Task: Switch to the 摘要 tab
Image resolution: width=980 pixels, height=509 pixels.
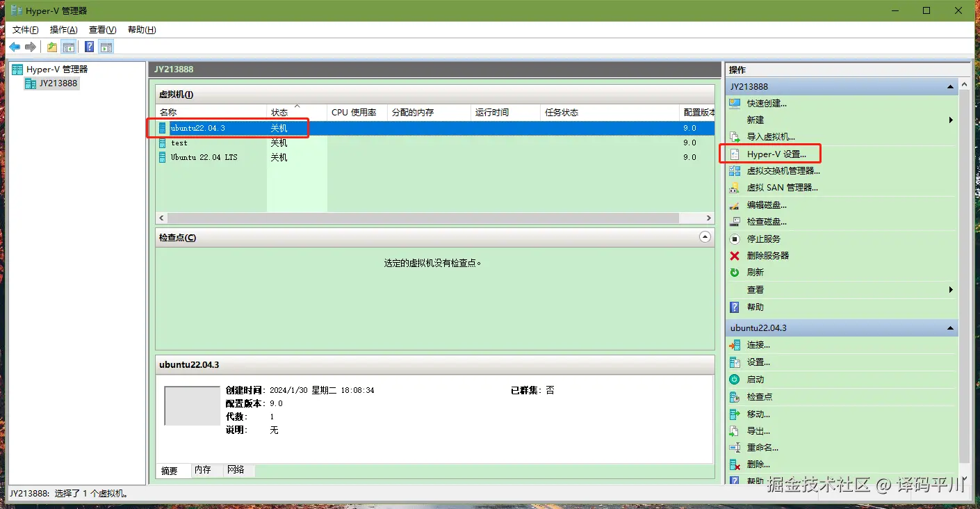Action: point(170,471)
